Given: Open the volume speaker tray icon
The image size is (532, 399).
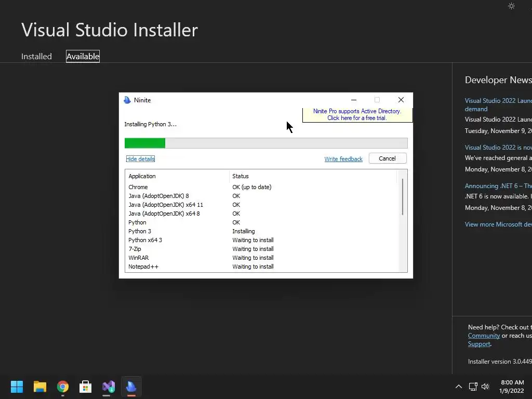Looking at the screenshot, I should pyautogui.click(x=485, y=387).
